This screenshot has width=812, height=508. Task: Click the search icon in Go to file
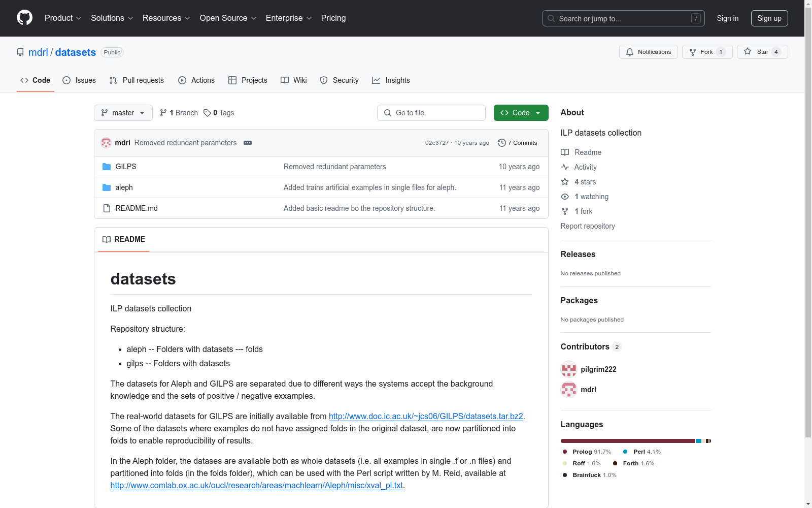tap(388, 113)
